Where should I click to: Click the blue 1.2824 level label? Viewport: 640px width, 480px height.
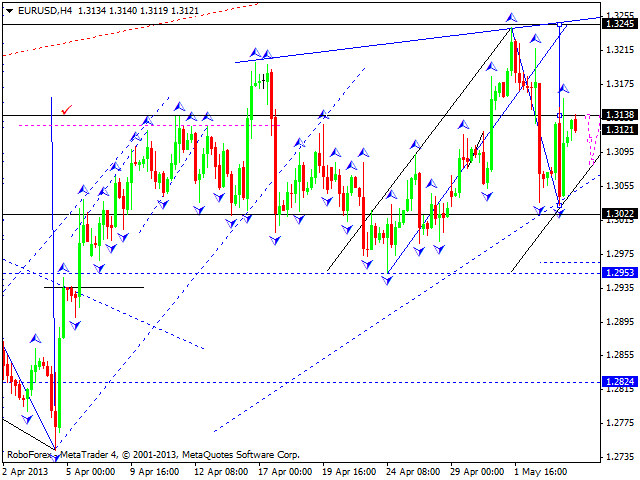[x=619, y=382]
